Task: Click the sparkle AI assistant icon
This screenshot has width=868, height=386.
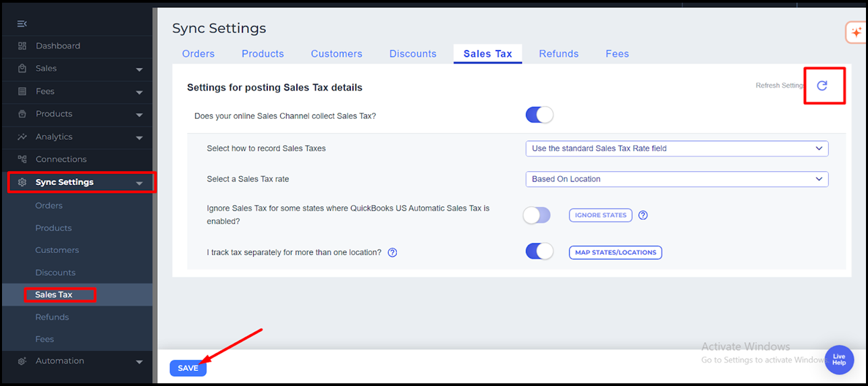Action: pos(856,32)
